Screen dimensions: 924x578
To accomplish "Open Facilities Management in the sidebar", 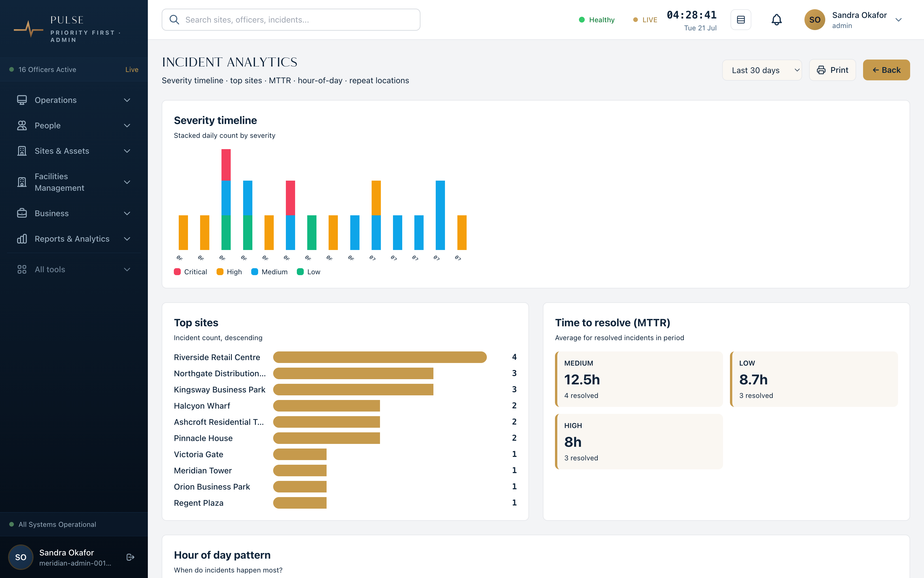I will tap(74, 182).
